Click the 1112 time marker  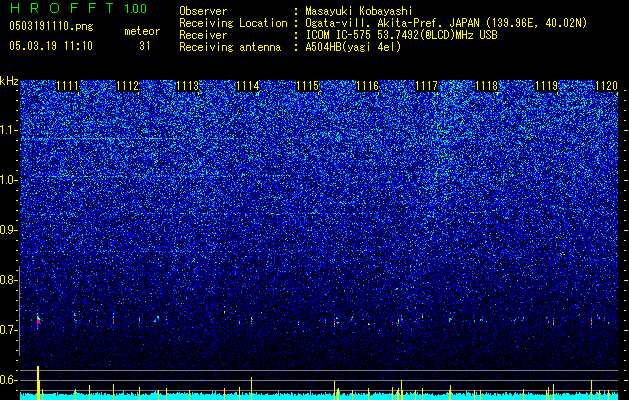click(x=127, y=86)
